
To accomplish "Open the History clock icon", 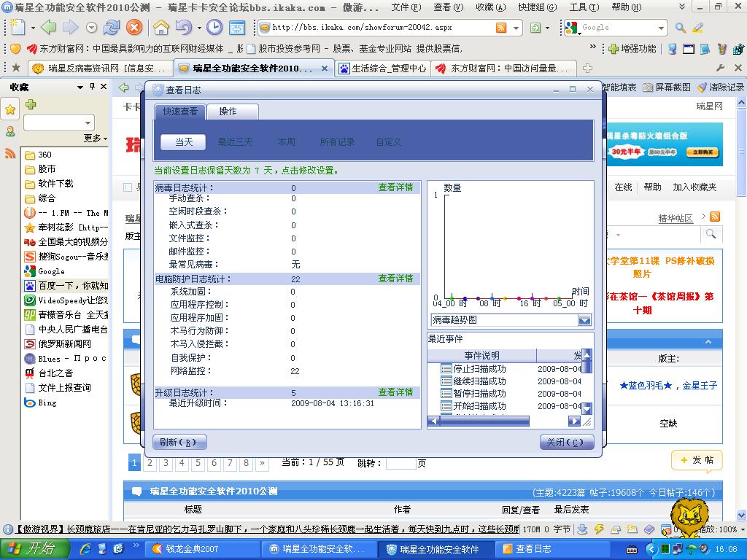I will point(214,28).
